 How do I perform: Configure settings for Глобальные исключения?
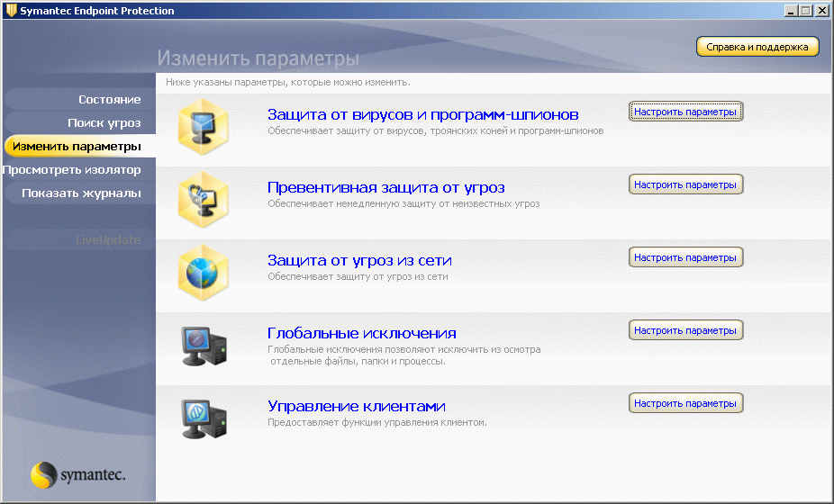685,330
